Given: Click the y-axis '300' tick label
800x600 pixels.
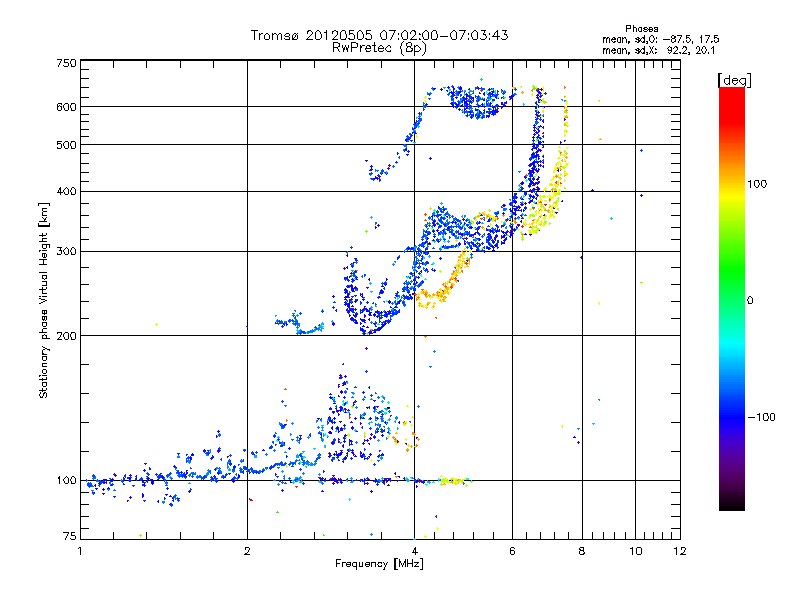Looking at the screenshot, I should coord(66,252).
